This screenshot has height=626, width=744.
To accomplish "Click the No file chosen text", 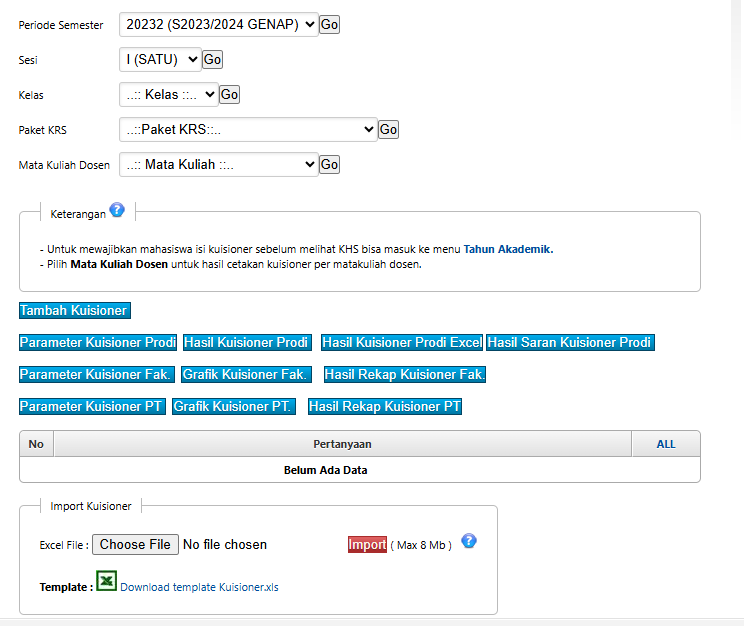I will tap(225, 544).
